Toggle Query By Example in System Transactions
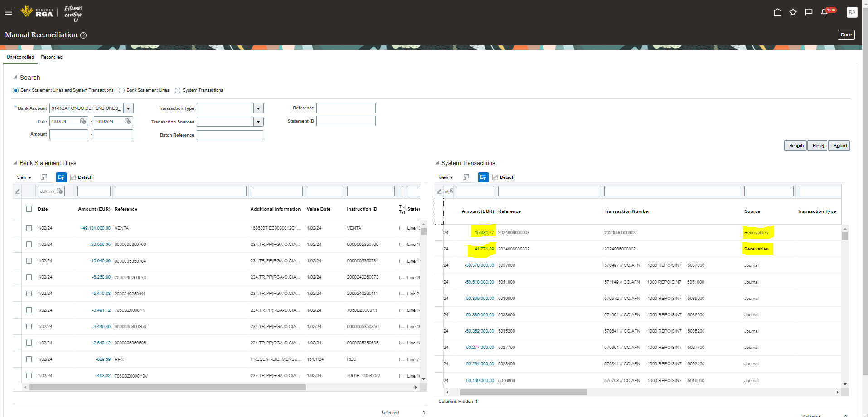868x417 pixels. 483,177
